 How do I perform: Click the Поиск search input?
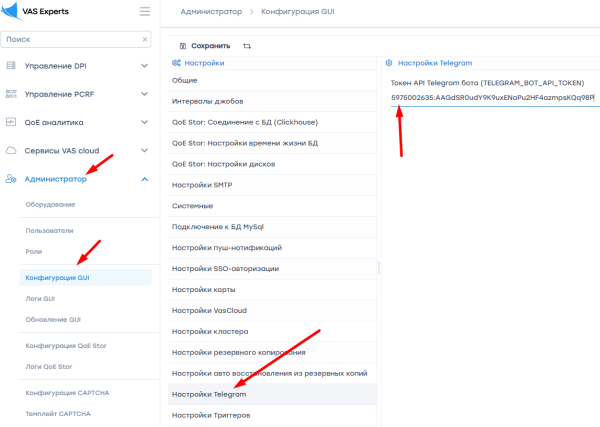[68, 40]
